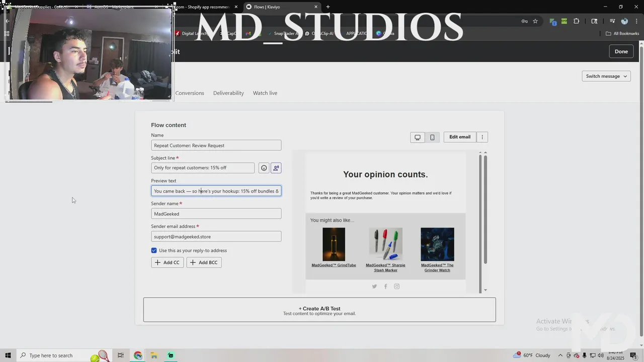The height and width of the screenshot is (362, 644).
Task: Switch to the Flows | Klaviyo browser tab
Action: (282, 7)
